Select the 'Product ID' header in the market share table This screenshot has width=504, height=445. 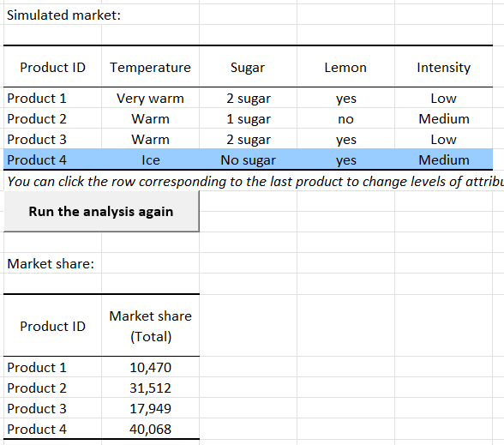coord(53,327)
